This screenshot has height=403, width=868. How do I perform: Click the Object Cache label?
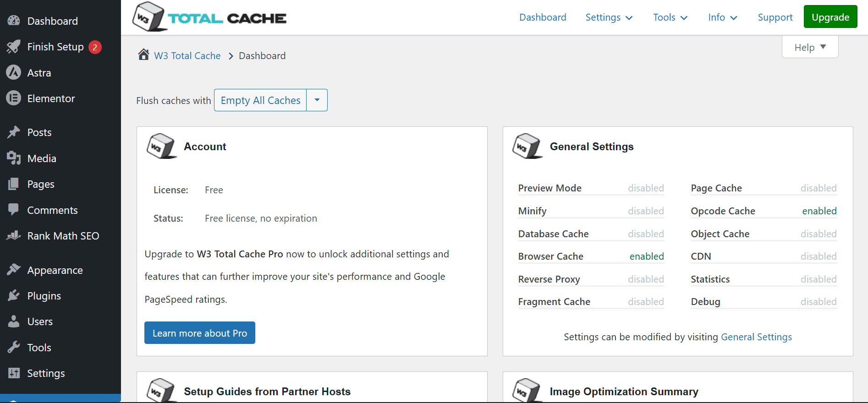(720, 234)
